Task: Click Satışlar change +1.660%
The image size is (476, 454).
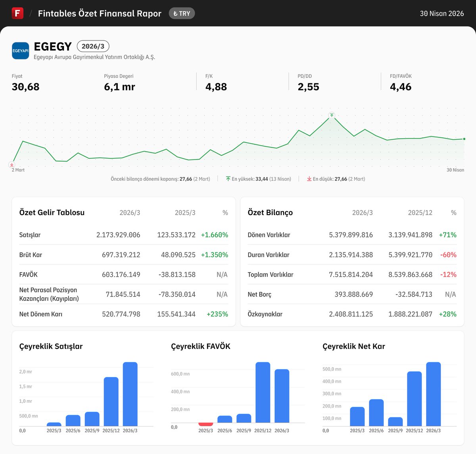Action: coord(215,235)
